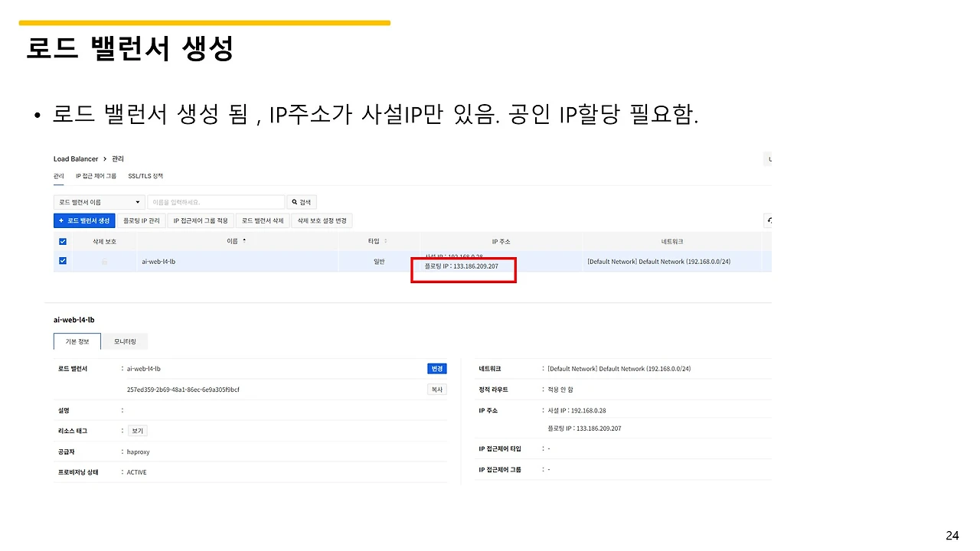Click the + 로드 밸런서 생성 button
The width and height of the screenshot is (980, 551).
tap(84, 220)
